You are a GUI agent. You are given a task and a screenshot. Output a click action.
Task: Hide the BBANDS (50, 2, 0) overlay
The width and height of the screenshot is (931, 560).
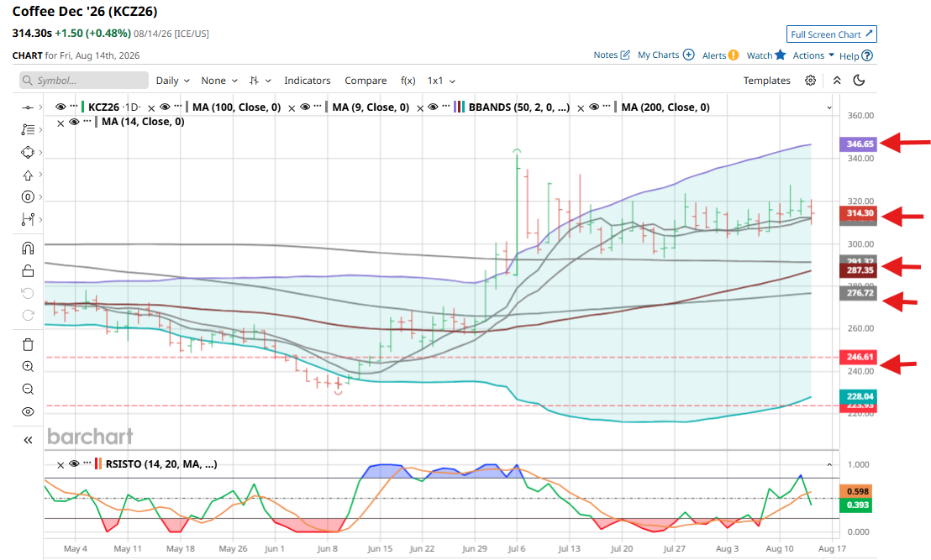(433, 107)
